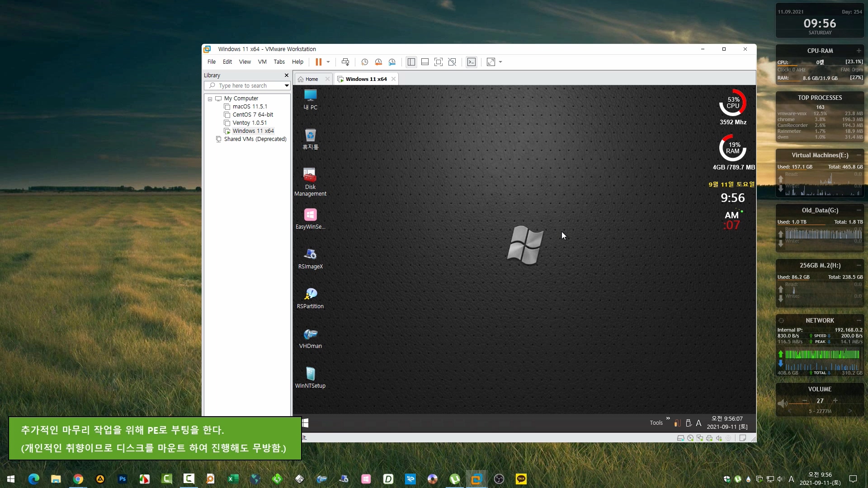Toggle the thumbnail bar view
The image size is (868, 488).
pyautogui.click(x=425, y=62)
